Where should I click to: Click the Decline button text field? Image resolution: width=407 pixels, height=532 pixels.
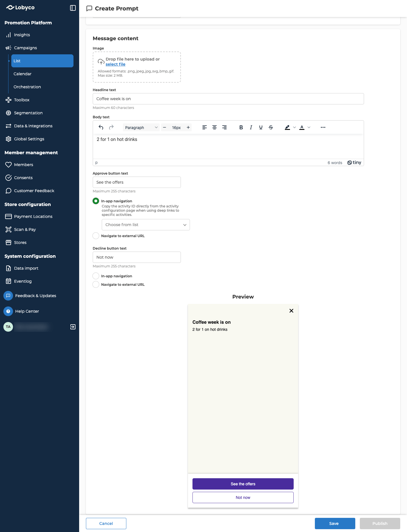click(x=137, y=257)
